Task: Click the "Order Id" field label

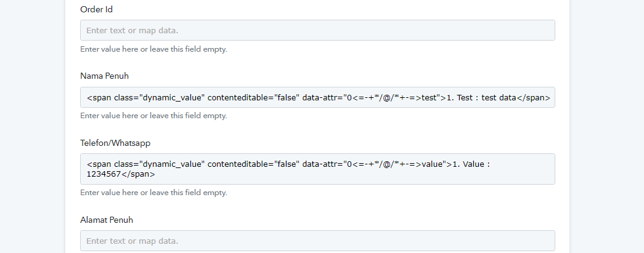Action: pyautogui.click(x=96, y=9)
